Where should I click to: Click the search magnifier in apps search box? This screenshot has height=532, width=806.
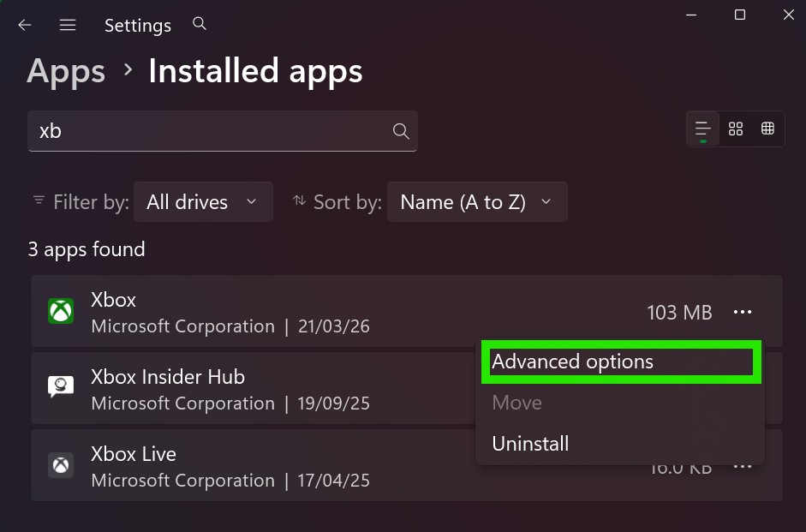tap(400, 131)
